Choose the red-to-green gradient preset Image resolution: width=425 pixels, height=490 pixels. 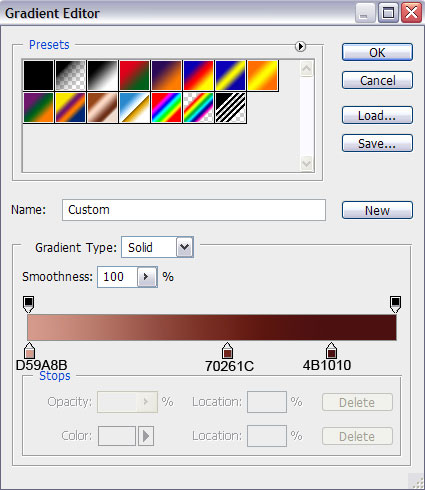pyautogui.click(x=134, y=75)
